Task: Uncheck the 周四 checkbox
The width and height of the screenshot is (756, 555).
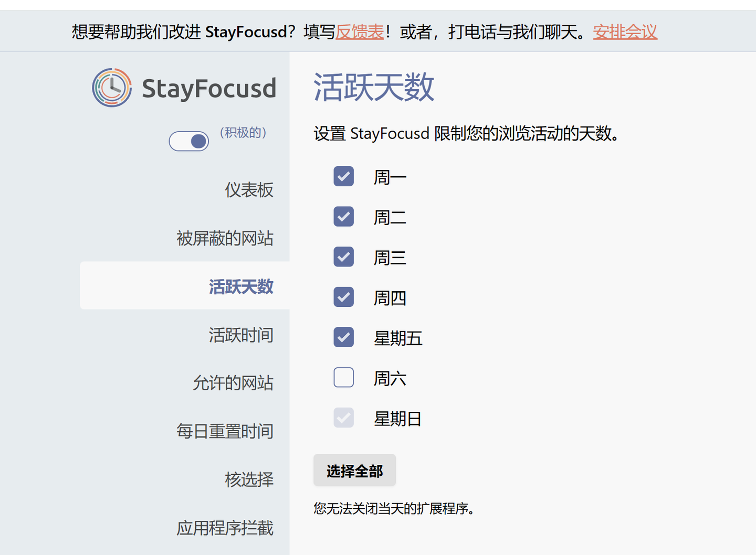Action: (x=344, y=297)
